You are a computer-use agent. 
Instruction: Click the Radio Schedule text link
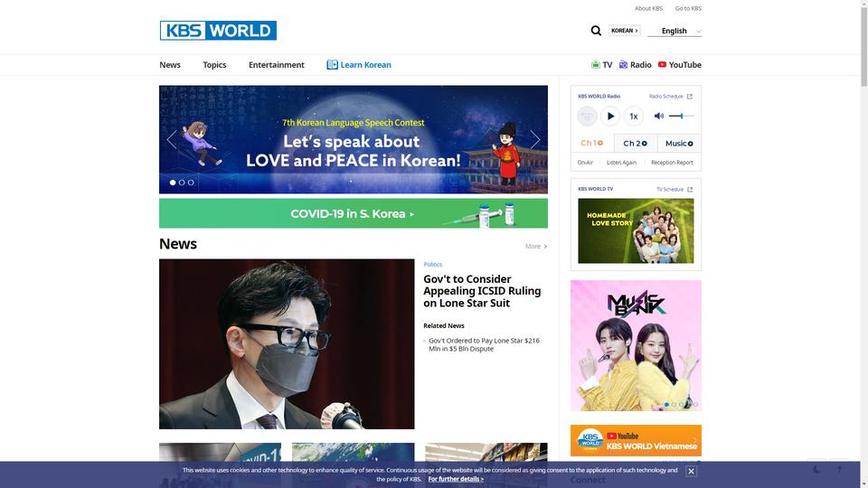click(x=666, y=97)
